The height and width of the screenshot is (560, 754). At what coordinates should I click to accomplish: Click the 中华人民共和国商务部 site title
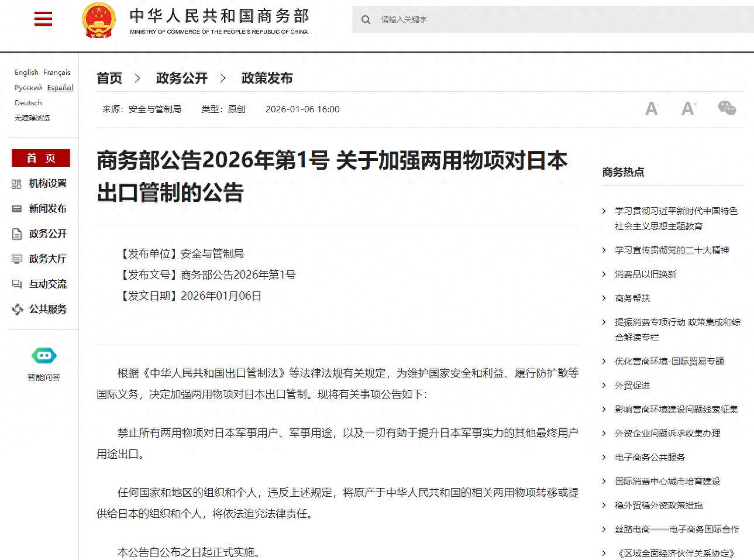[x=219, y=16]
